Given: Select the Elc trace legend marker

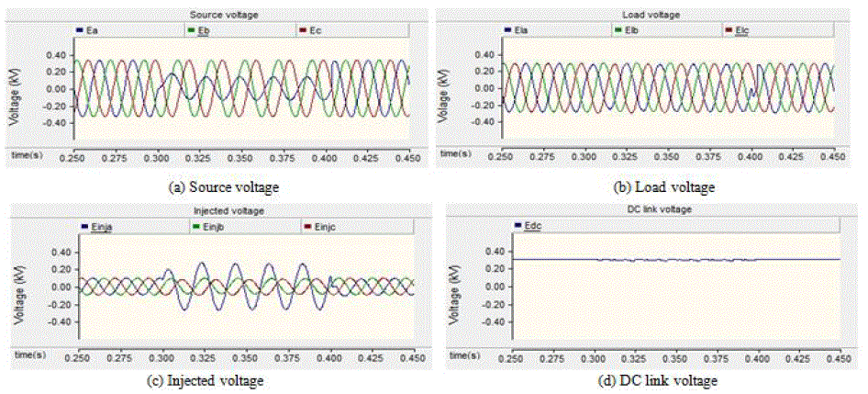Looking at the screenshot, I should (x=729, y=30).
